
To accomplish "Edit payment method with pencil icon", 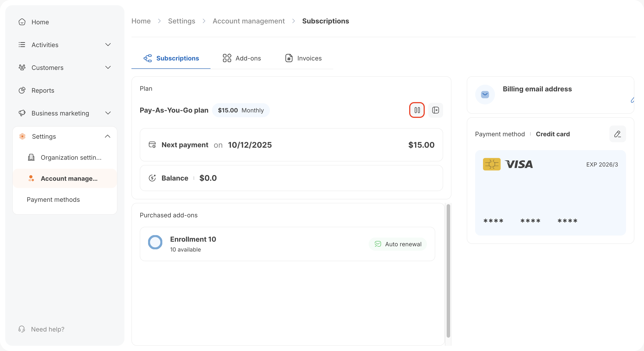I will (x=617, y=134).
